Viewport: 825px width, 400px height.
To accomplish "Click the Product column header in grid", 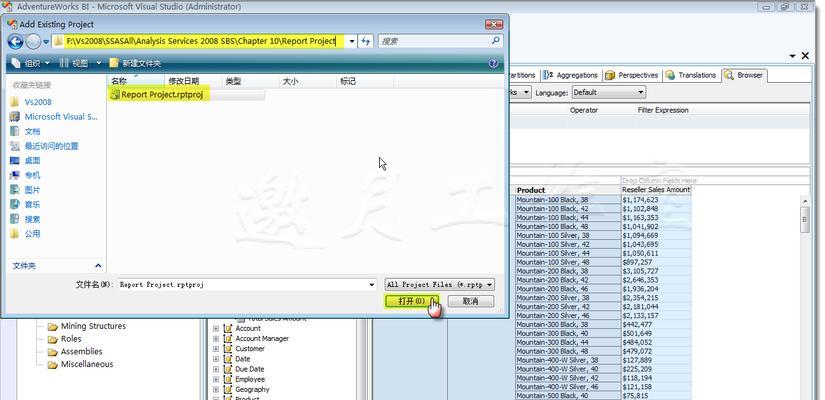I will click(568, 190).
